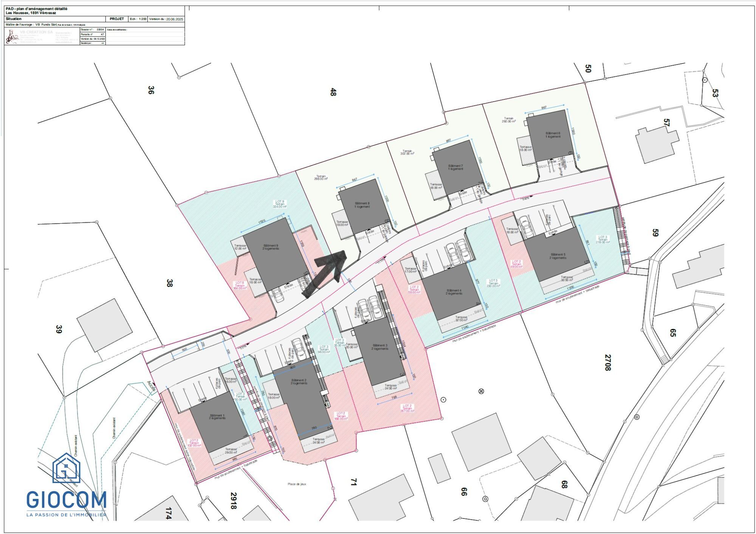
Task: Click the Accès label at the road entrance
Action: (152, 386)
